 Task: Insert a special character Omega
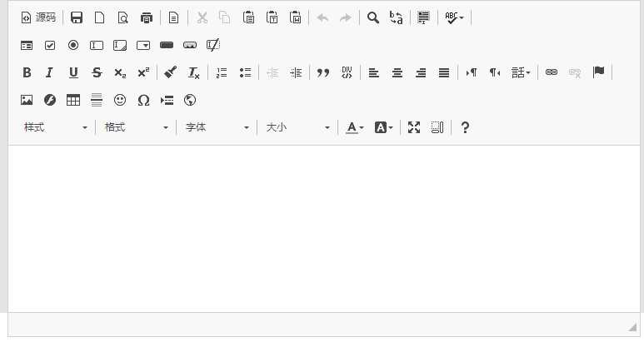click(143, 100)
